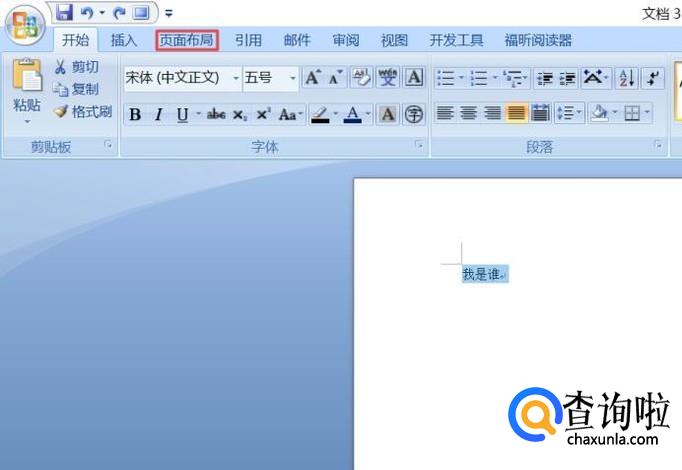Apply numbered list
The image size is (682, 470).
[479, 78]
